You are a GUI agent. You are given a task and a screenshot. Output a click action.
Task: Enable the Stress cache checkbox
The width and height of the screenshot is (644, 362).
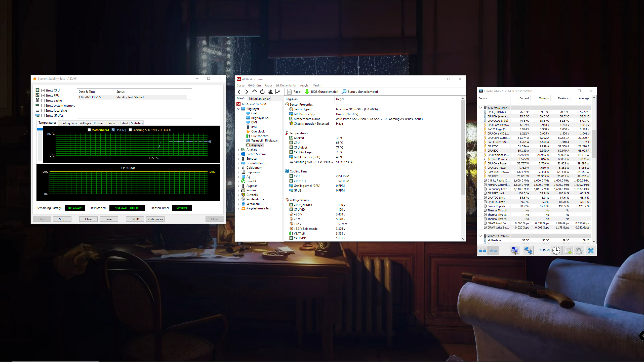pos(43,101)
